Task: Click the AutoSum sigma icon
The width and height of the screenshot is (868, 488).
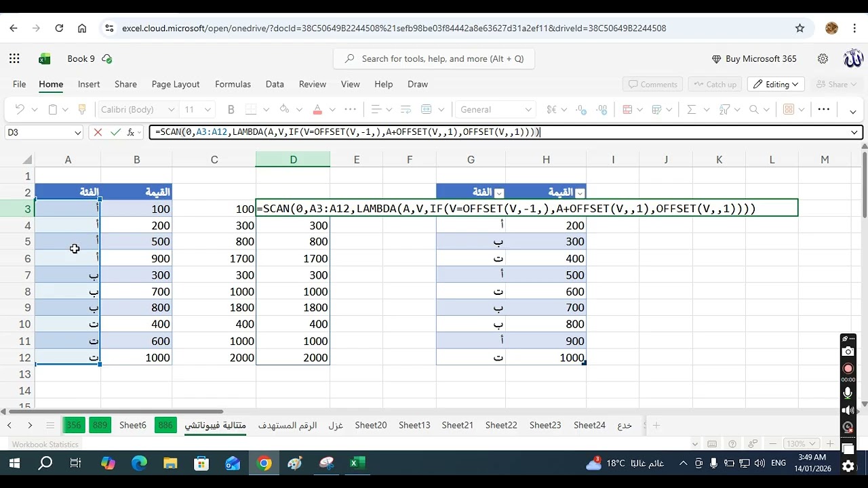Action: coord(691,109)
